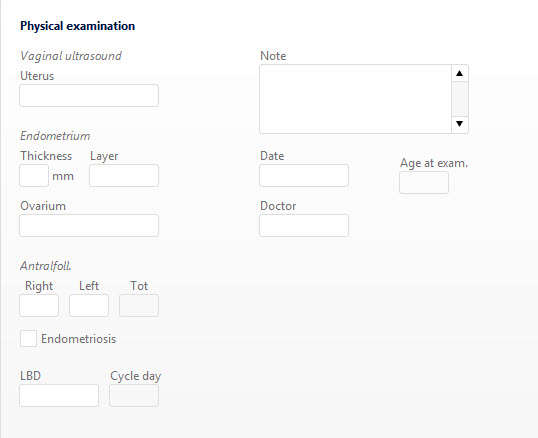Select the endometrium Layer field
Screen dimensions: 538x438
click(x=124, y=176)
